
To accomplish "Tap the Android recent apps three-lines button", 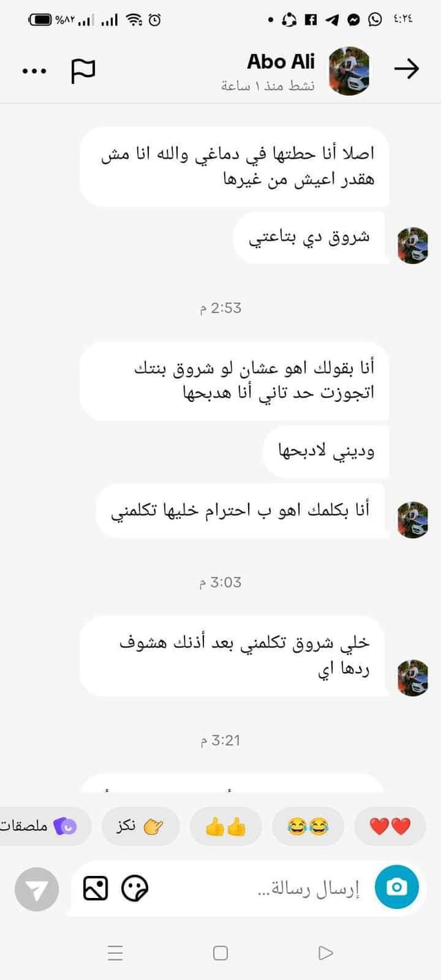I will coord(115,953).
